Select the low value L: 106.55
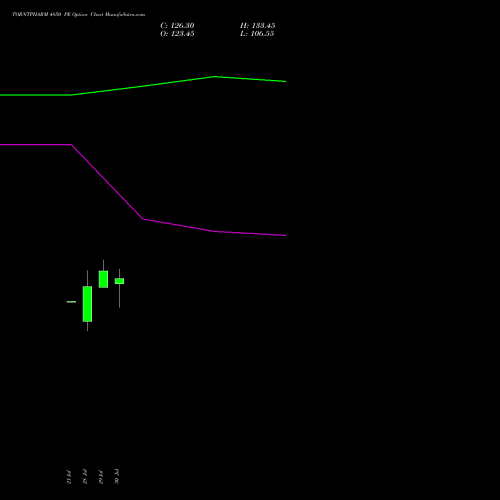This screenshot has width=500, height=500. click(x=257, y=34)
